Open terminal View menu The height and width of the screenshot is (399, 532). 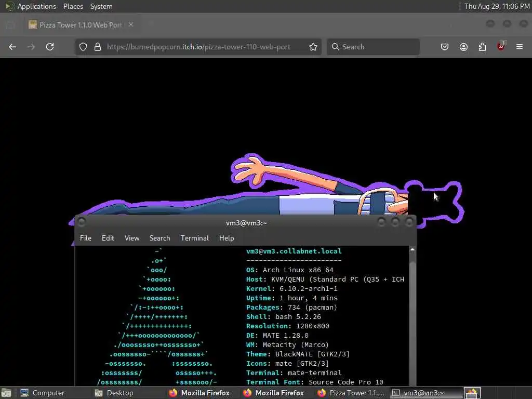coord(132,238)
